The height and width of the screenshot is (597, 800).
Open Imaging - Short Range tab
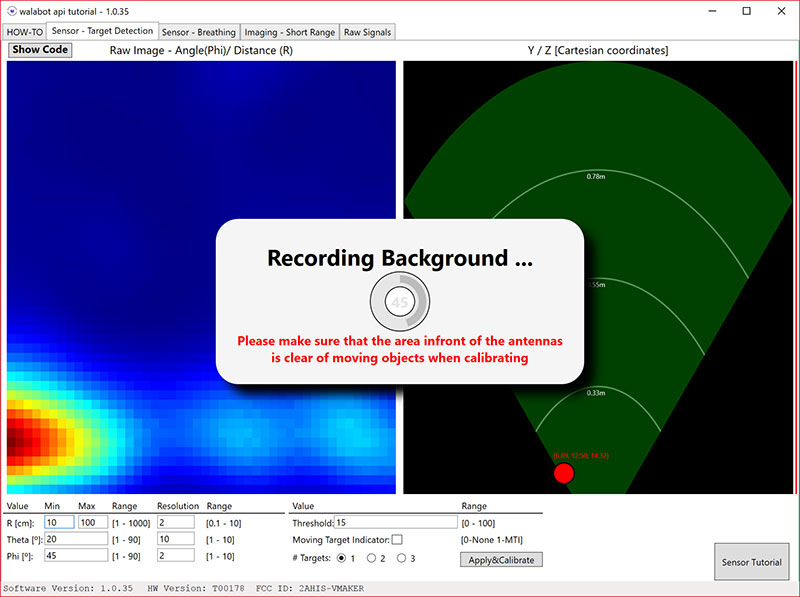pos(289,32)
